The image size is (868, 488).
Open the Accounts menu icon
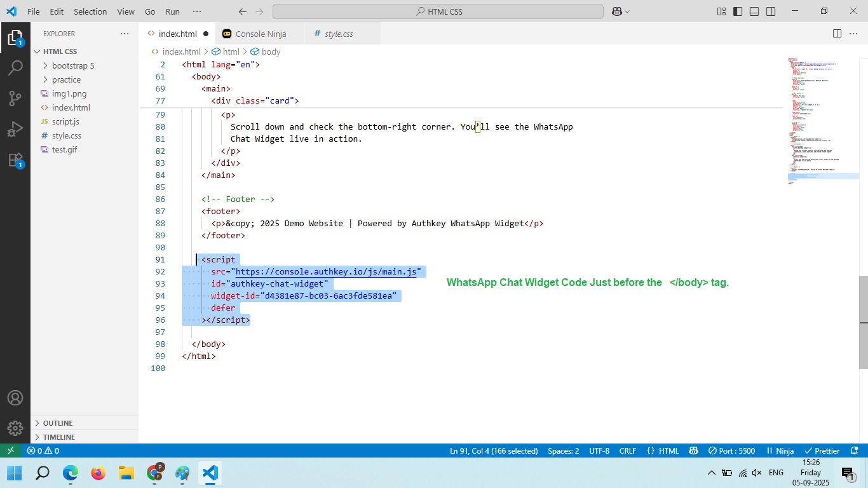point(15,398)
